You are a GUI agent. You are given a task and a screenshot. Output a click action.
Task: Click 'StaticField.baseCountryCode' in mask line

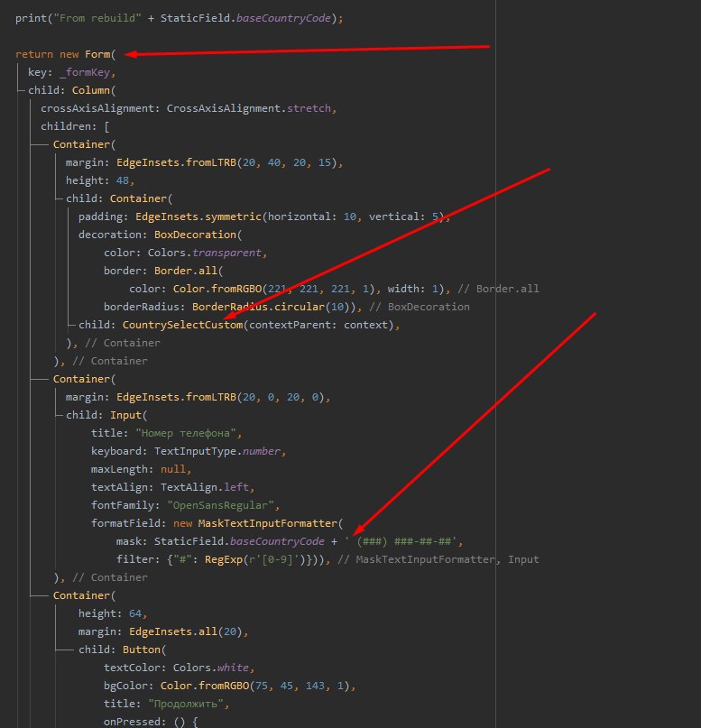[239, 542]
